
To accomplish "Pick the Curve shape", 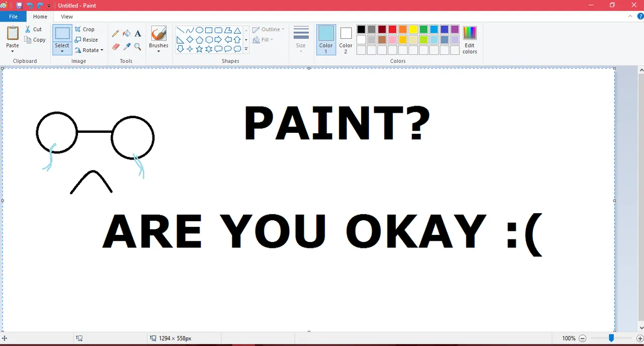I will [190, 30].
